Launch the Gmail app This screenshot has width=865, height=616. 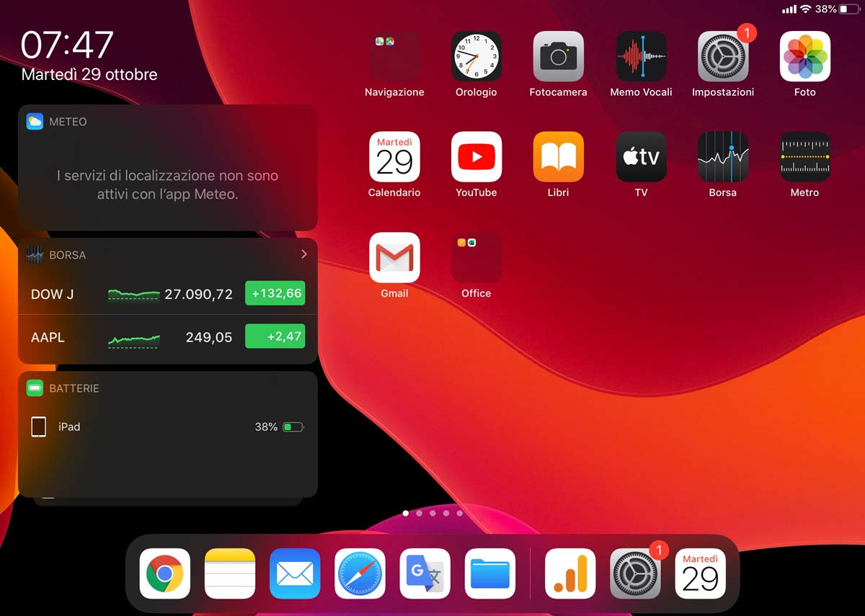[394, 257]
